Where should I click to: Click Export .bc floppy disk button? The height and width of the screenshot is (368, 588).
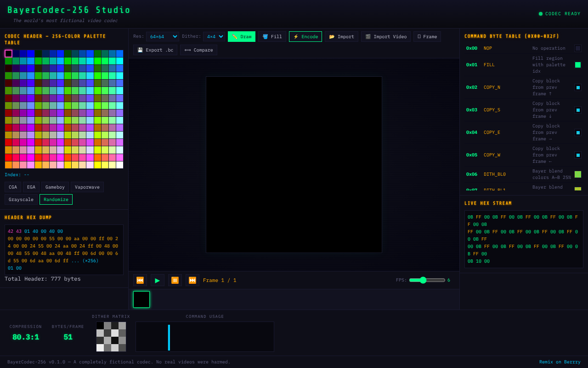click(155, 50)
